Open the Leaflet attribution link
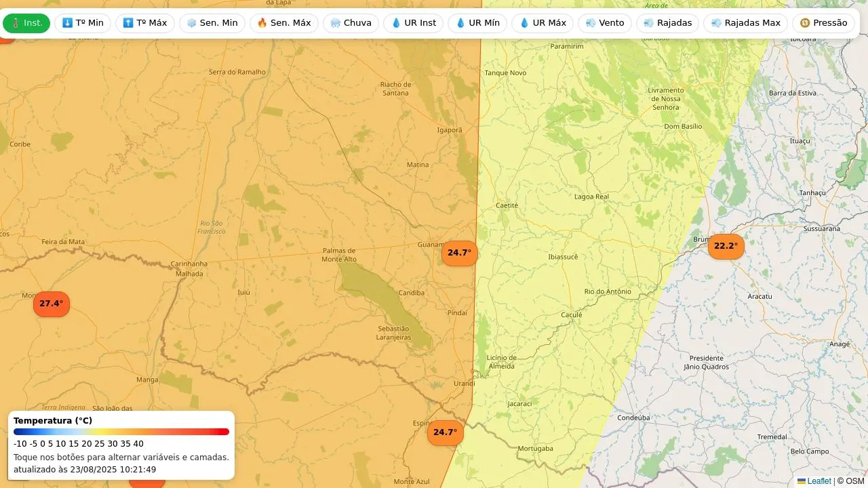 [818, 481]
